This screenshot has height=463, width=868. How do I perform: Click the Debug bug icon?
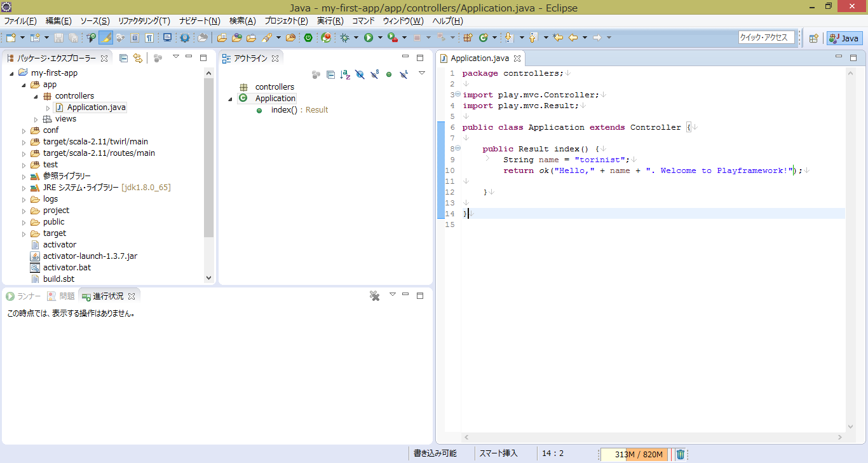pos(344,38)
